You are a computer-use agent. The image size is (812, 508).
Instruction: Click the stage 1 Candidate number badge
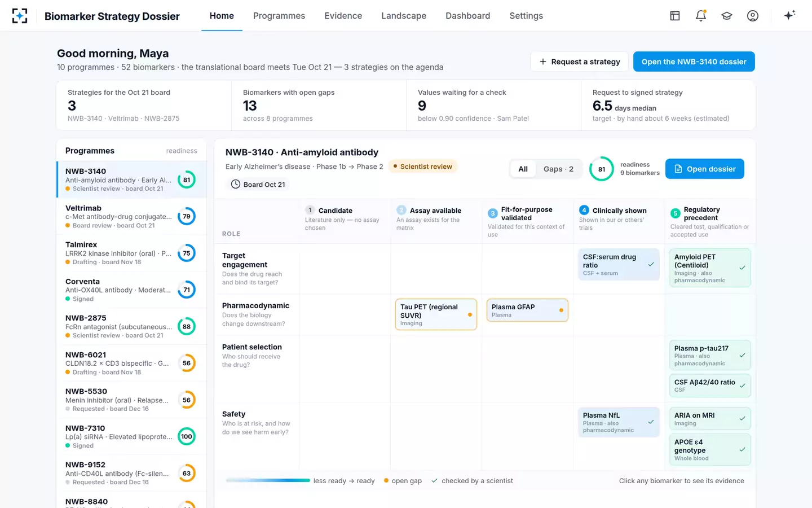point(310,210)
